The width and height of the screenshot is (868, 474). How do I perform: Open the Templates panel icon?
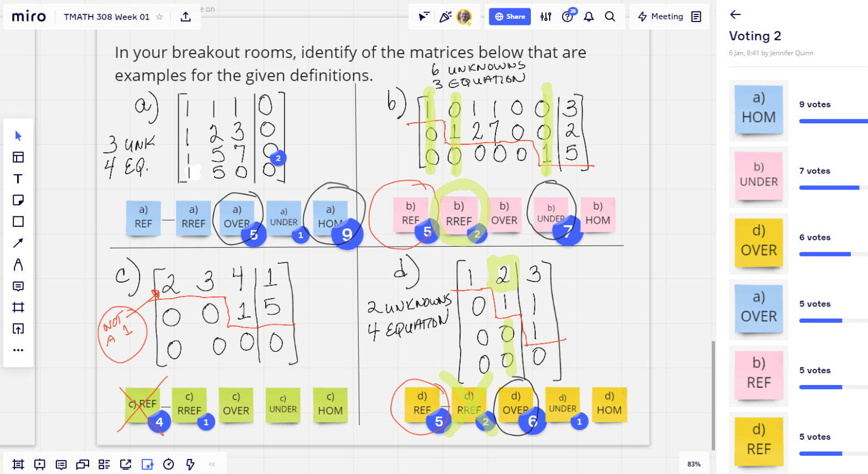[18, 158]
